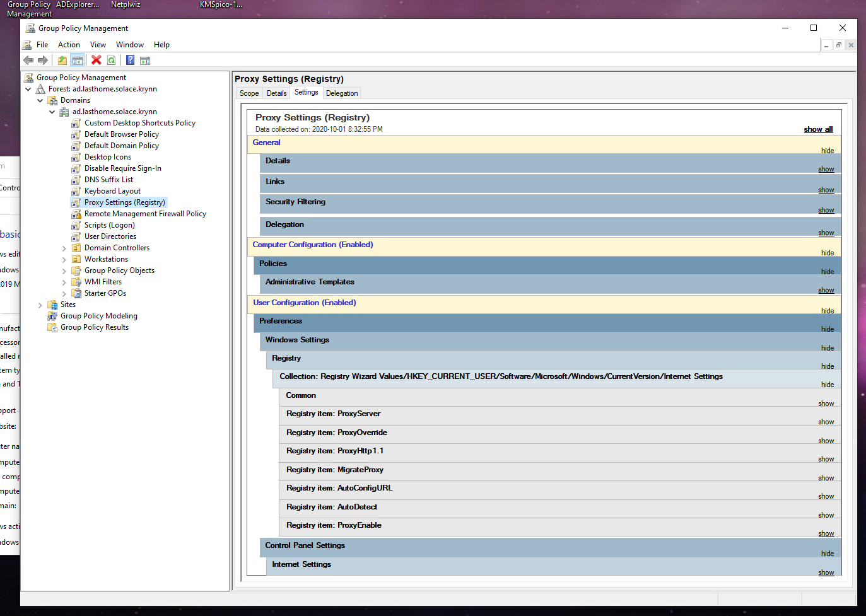This screenshot has height=616, width=866.
Task: Click the Back arrow in toolbar
Action: tap(28, 60)
